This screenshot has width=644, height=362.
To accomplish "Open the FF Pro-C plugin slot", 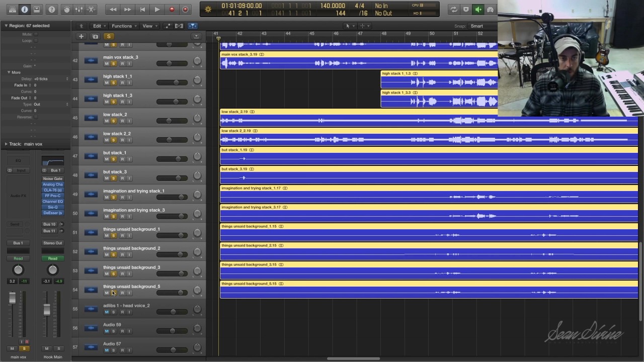I will click(53, 196).
